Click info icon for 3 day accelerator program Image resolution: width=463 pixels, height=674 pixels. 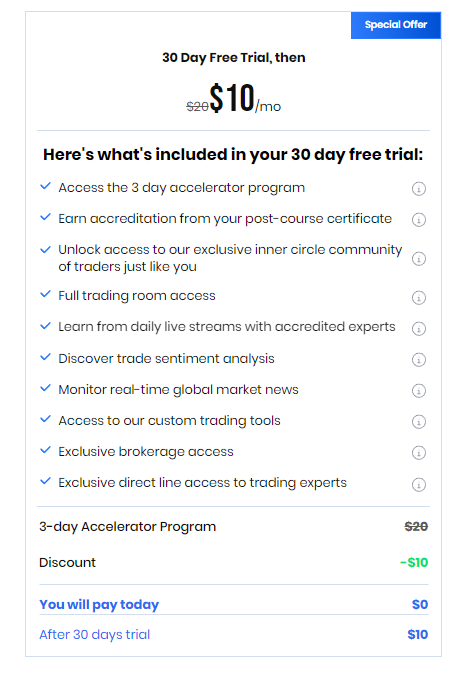[419, 189]
